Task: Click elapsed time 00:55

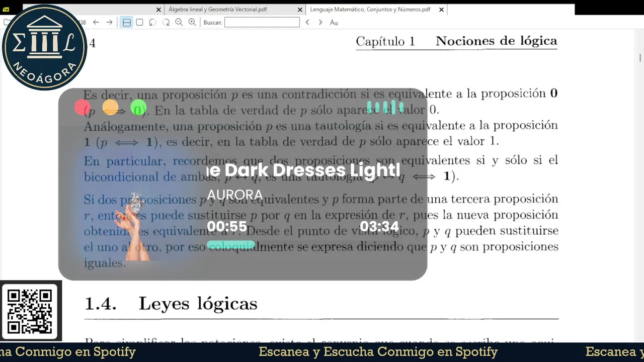Action: point(227,227)
